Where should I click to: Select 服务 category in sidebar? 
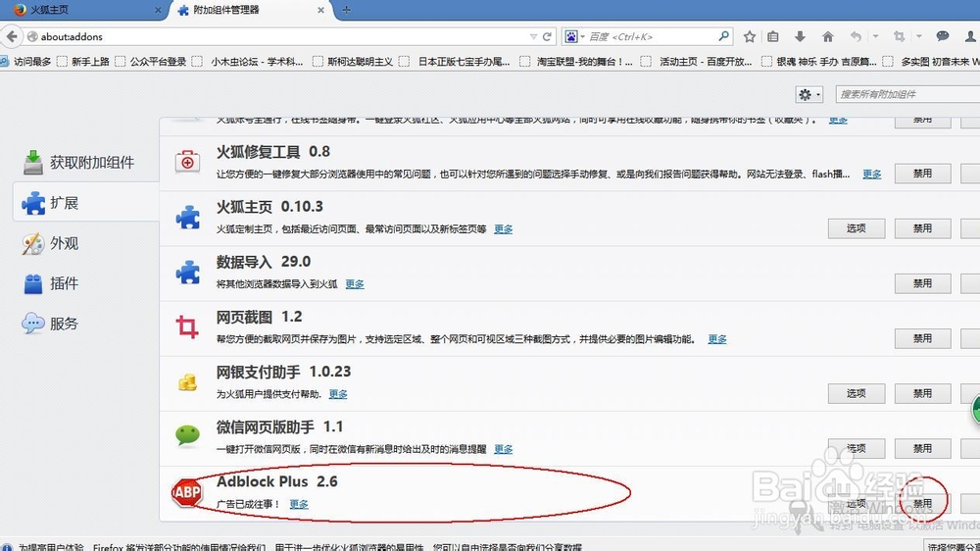coord(51,324)
